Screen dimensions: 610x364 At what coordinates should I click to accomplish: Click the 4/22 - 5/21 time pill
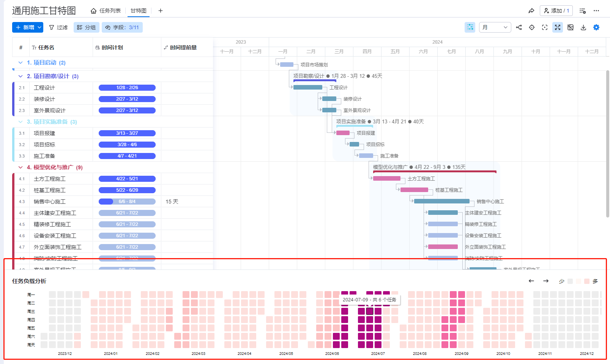click(127, 179)
